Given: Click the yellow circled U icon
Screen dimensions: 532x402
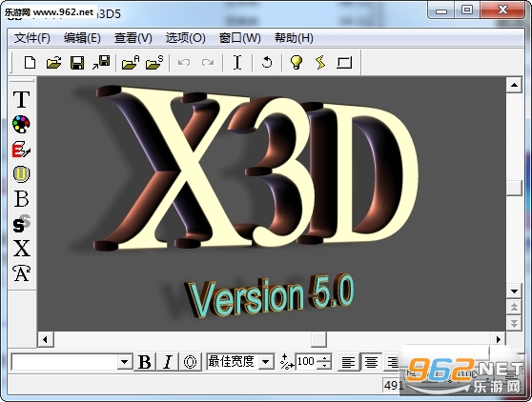Looking at the screenshot, I should point(21,174).
